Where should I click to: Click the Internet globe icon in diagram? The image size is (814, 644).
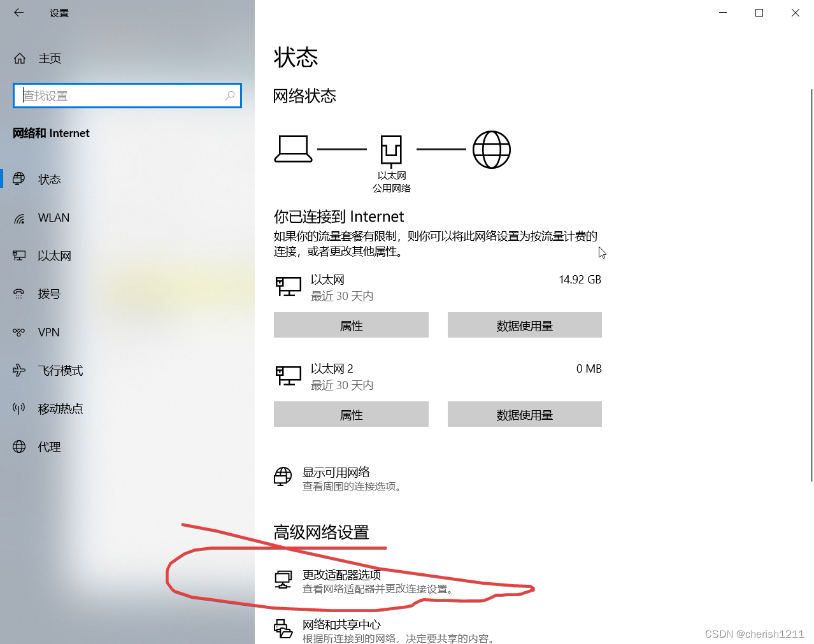[491, 150]
